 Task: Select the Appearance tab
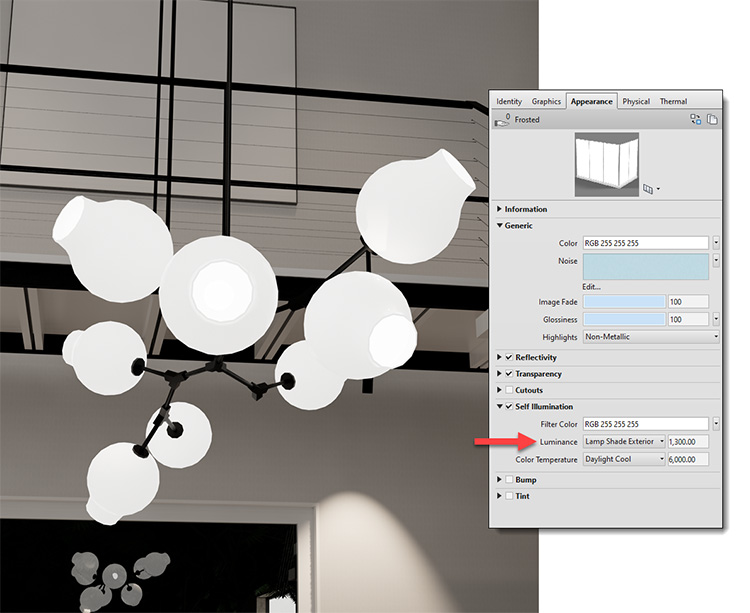click(592, 101)
